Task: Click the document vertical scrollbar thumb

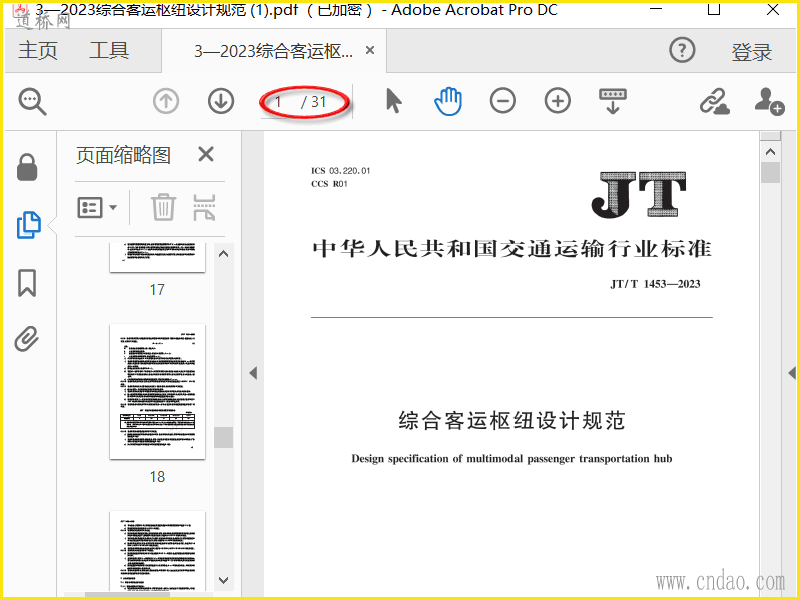Action: 770,172
